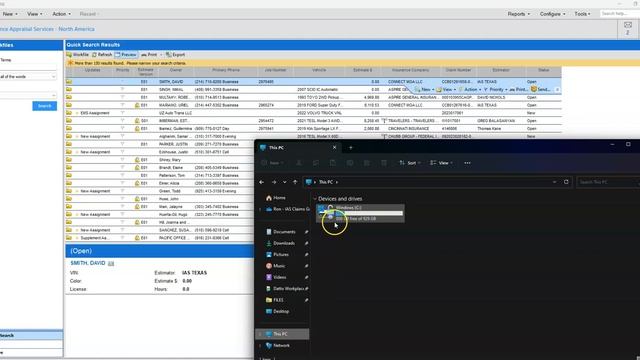This screenshot has height=360, width=640.
Task: Open the View menu in the top menu bar
Action: coord(34,14)
